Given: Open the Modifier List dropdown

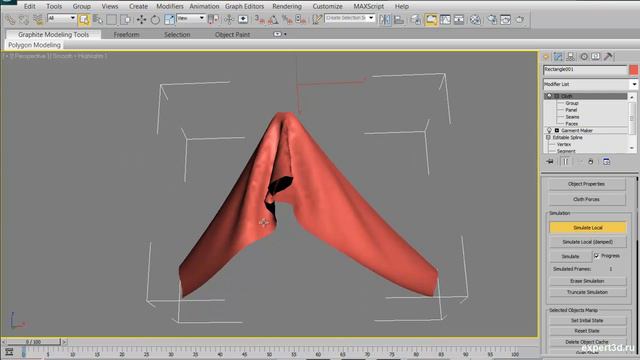Looking at the screenshot, I should click(590, 84).
